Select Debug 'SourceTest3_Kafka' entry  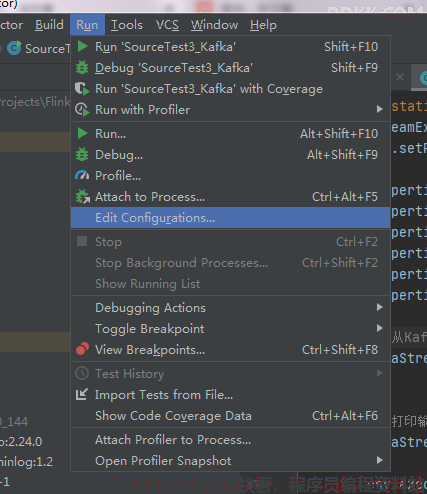tap(230, 68)
